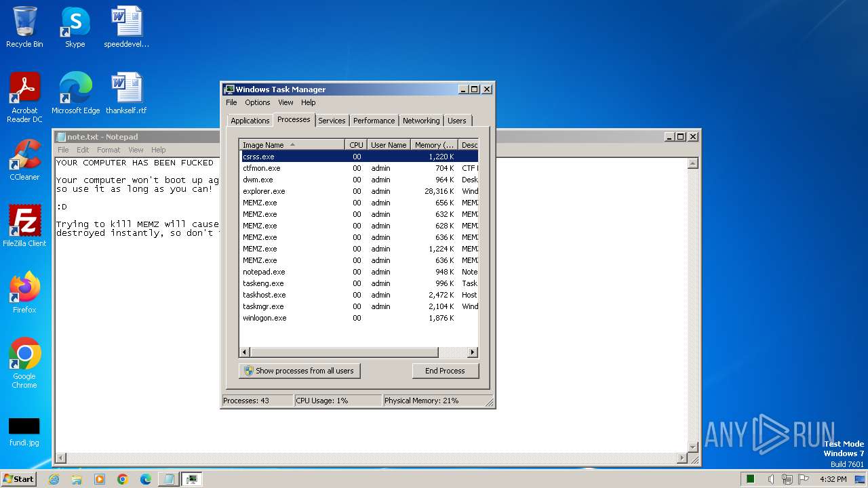This screenshot has width=868, height=488.
Task: Switch to Task Manager taskbar button
Action: click(192, 479)
